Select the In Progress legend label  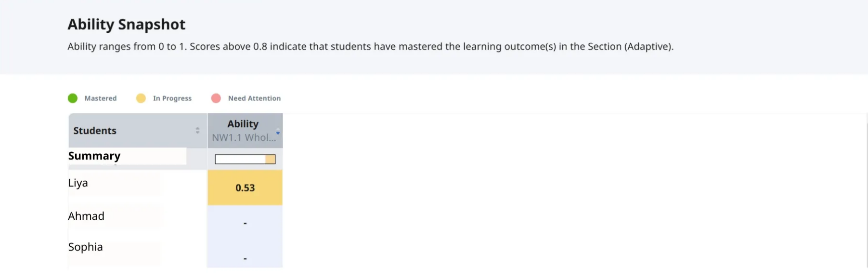(172, 98)
